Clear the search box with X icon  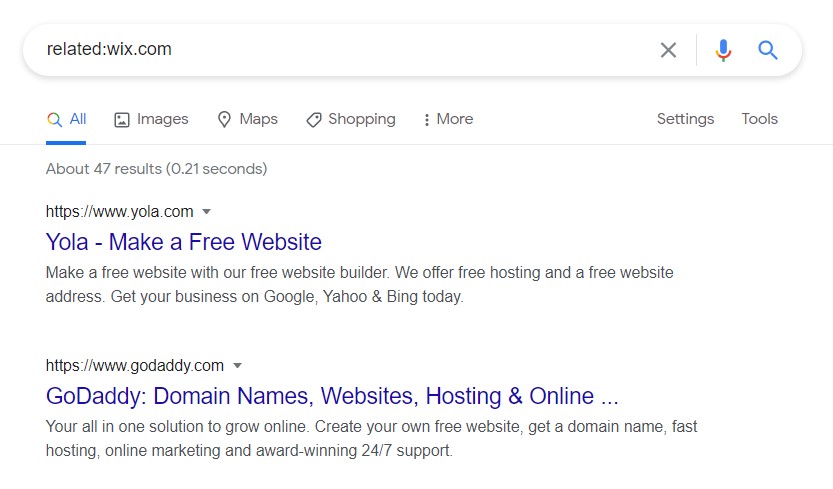[x=668, y=50]
